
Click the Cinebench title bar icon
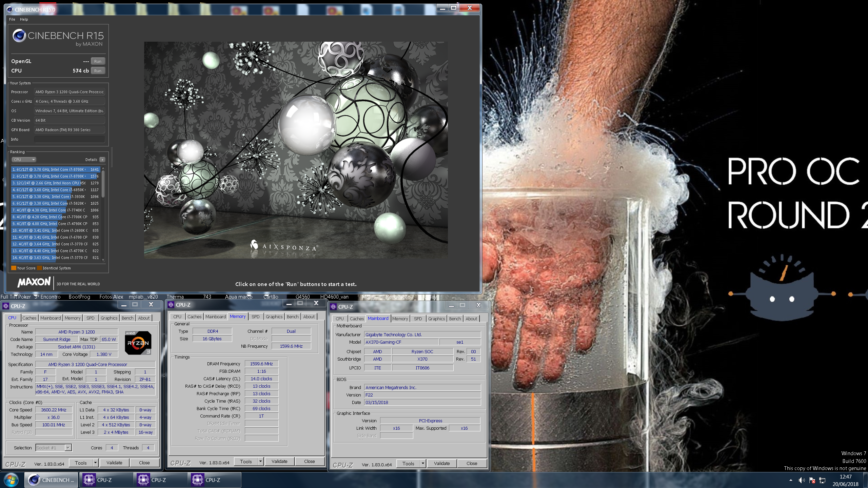(x=9, y=9)
